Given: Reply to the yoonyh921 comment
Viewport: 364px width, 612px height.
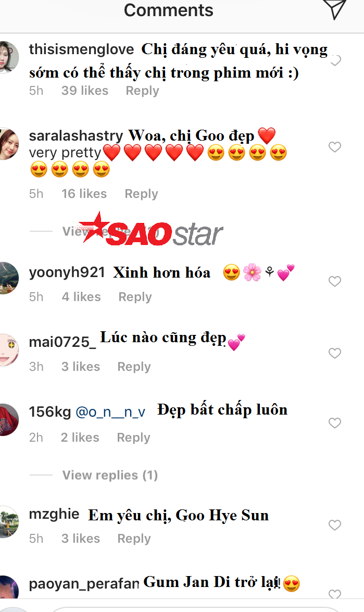Looking at the screenshot, I should (x=135, y=297).
